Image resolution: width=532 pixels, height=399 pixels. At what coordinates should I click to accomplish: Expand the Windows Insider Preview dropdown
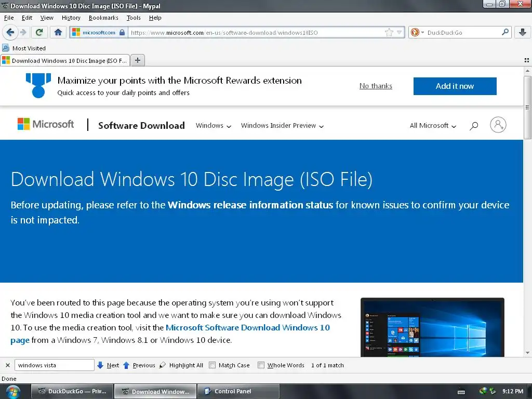(x=282, y=126)
